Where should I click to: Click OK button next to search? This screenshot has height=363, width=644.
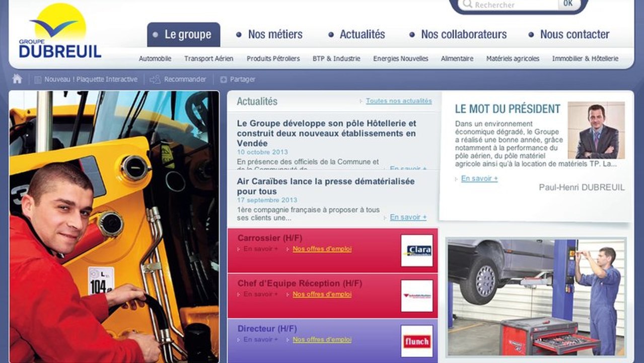(x=568, y=4)
